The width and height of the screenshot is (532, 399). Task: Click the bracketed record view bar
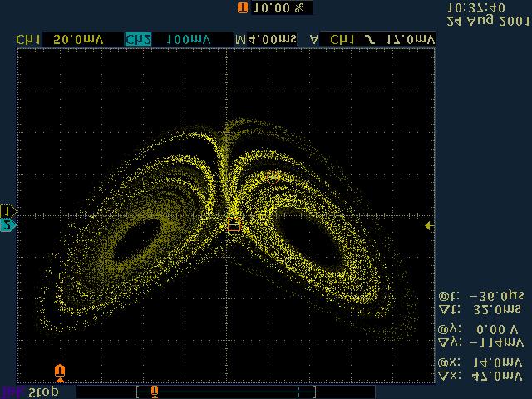226,392
